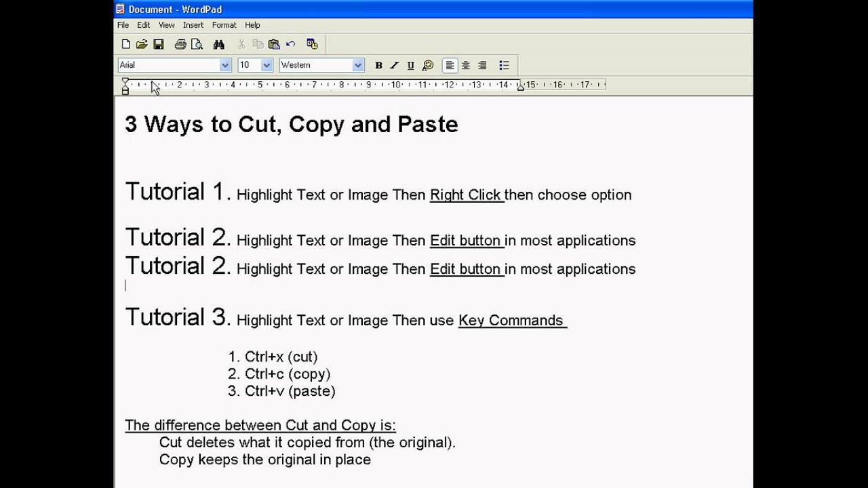Click the Print icon
868x488 pixels.
(x=180, y=44)
